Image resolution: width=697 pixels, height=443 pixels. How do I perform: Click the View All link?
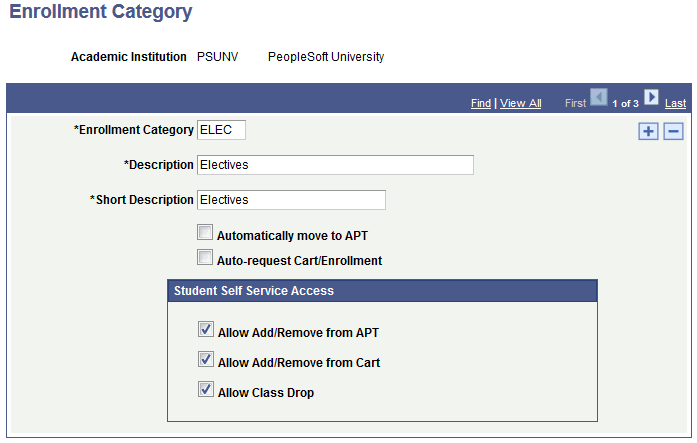[520, 103]
